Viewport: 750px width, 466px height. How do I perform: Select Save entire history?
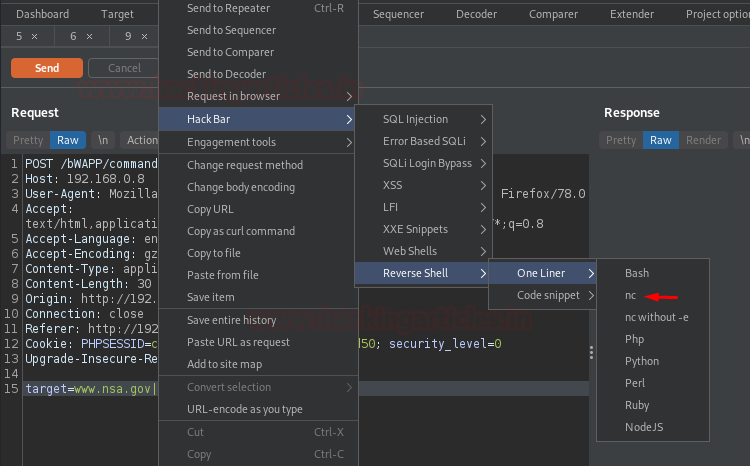pyautogui.click(x=258, y=320)
